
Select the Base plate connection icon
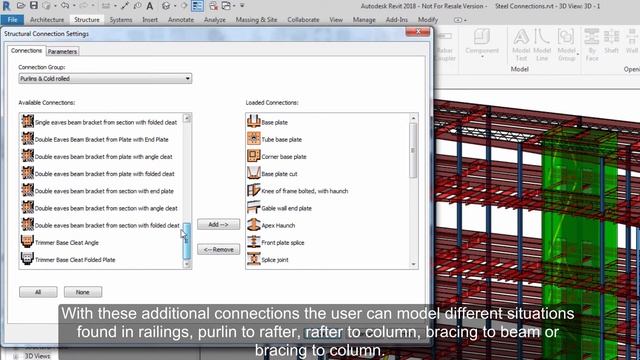(253, 121)
